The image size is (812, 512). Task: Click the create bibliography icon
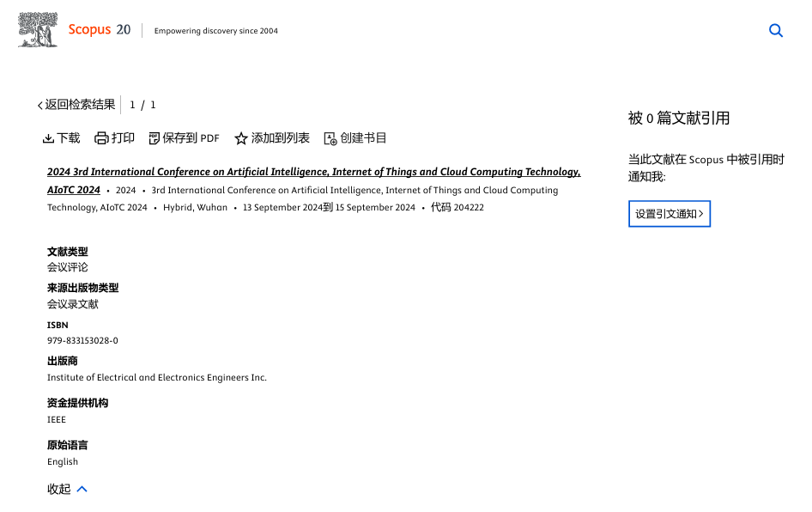330,138
